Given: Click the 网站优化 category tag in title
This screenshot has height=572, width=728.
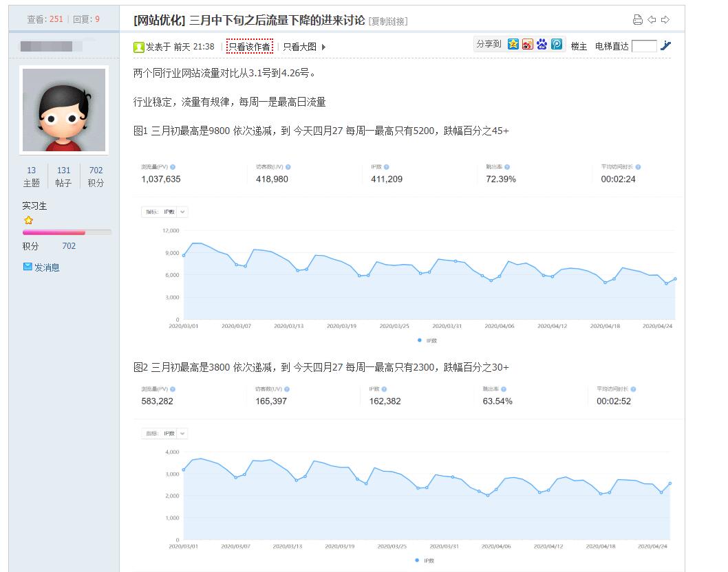Looking at the screenshot, I should pyautogui.click(x=159, y=21).
